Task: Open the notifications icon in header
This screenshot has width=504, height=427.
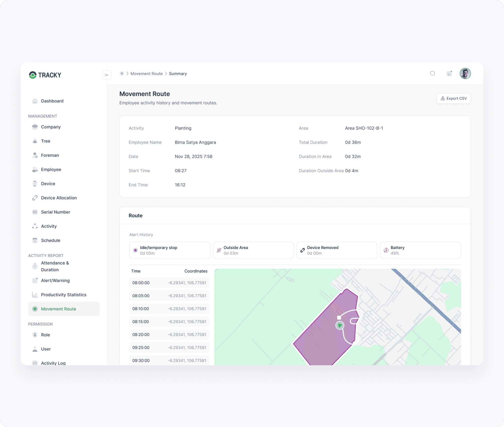Action: [449, 73]
